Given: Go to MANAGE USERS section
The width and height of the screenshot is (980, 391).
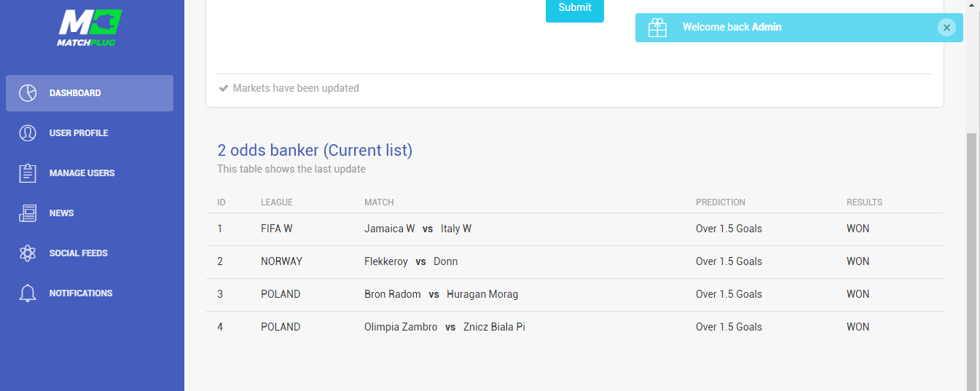Looking at the screenshot, I should 82,173.
